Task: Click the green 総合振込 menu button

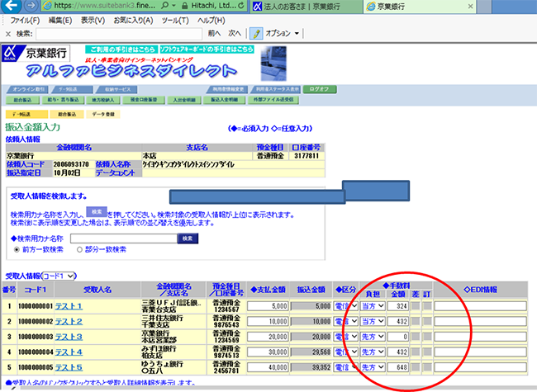Action: [22, 100]
